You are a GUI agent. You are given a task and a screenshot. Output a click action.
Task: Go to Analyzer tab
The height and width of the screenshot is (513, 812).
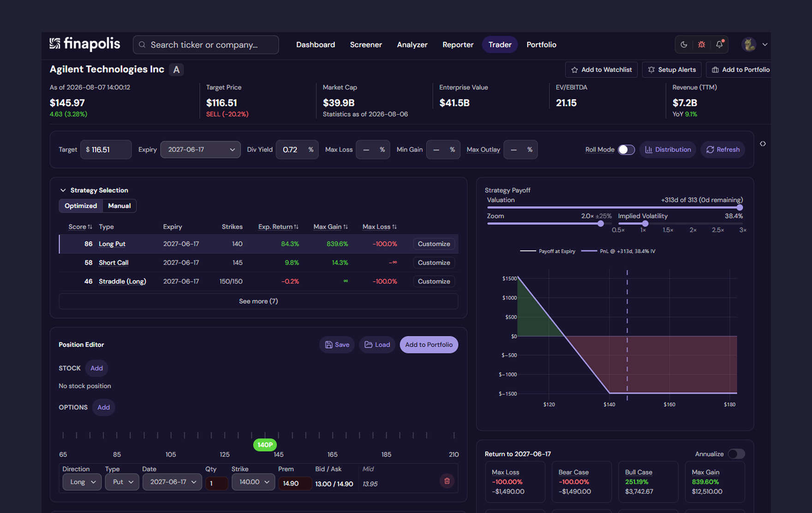(412, 45)
